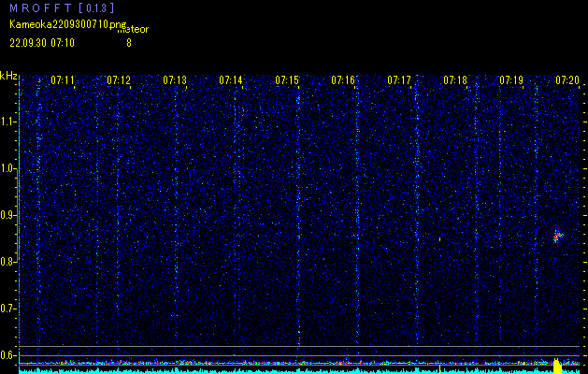The height and width of the screenshot is (374, 588).
Task: Click the small green echo near 07:18
Action: tap(439, 239)
